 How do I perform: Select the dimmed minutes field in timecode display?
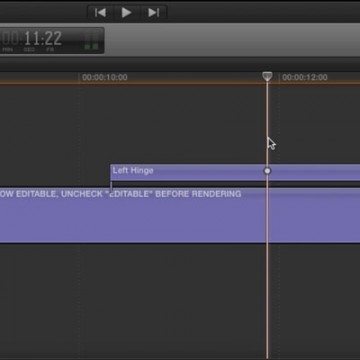coord(9,38)
